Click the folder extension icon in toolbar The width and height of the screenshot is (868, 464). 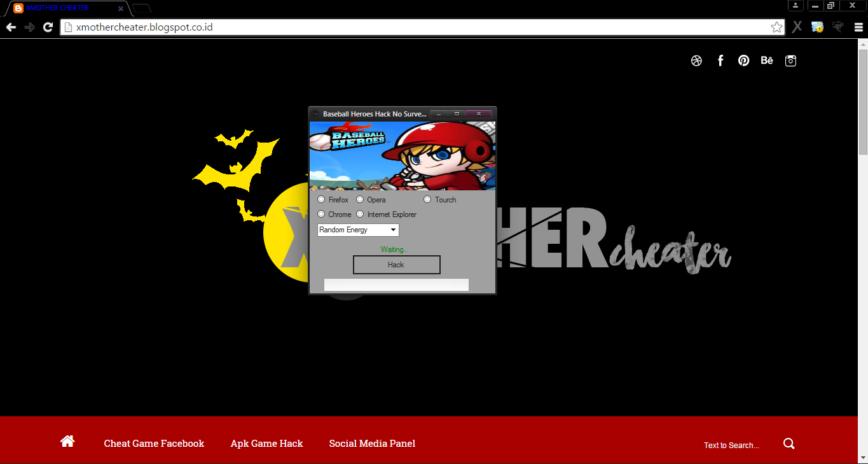[817, 27]
